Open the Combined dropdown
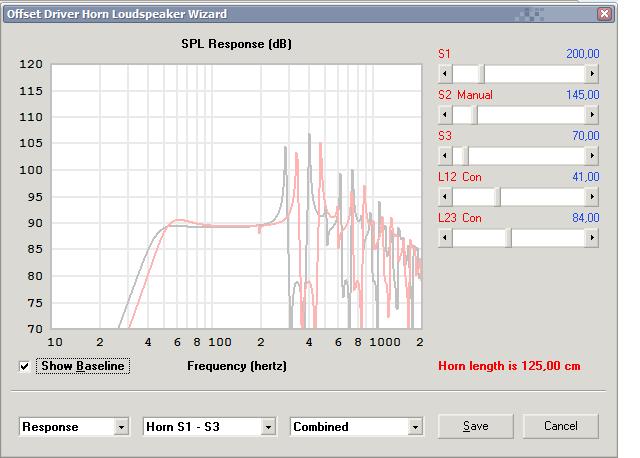 (357, 427)
